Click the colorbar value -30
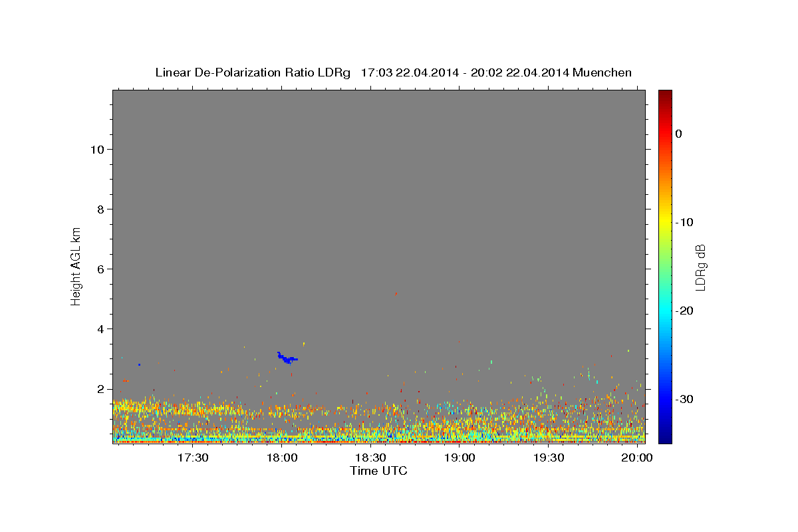The height and width of the screenshot is (532, 798). [685, 399]
